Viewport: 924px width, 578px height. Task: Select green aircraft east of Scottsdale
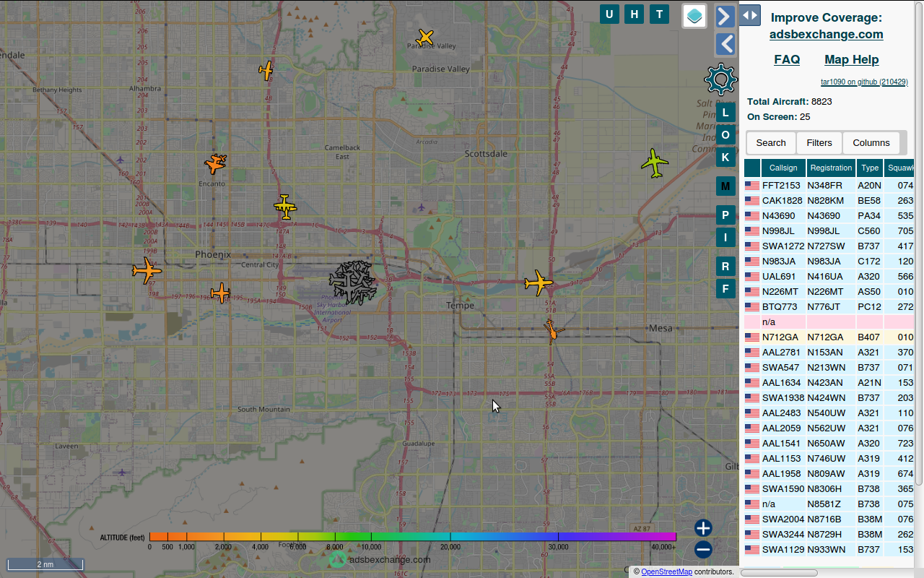(655, 163)
